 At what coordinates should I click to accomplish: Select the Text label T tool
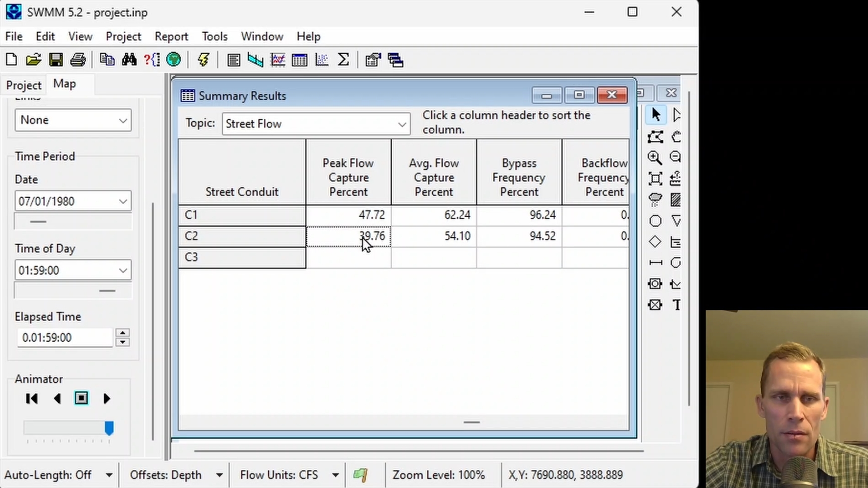point(676,304)
